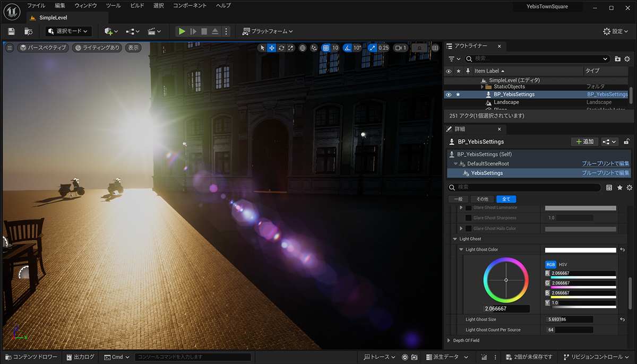637x364 pixels.
Task: Open the ファイル menu
Action: [x=36, y=5]
